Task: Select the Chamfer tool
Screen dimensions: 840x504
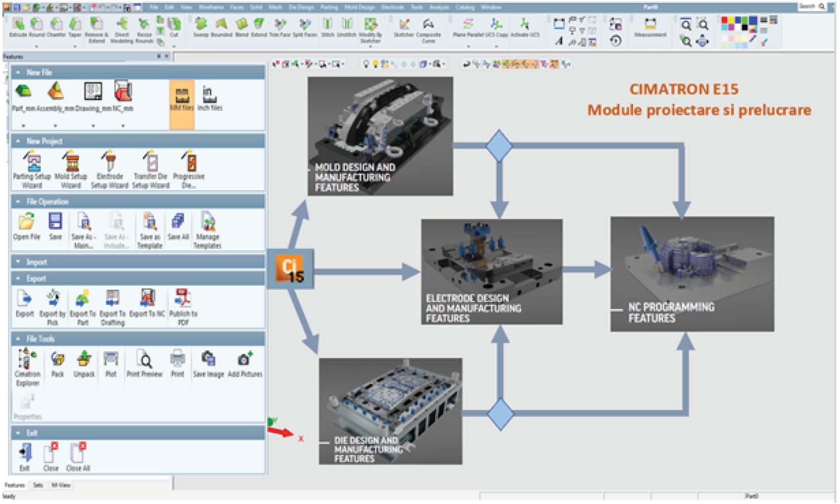Action: [x=56, y=27]
